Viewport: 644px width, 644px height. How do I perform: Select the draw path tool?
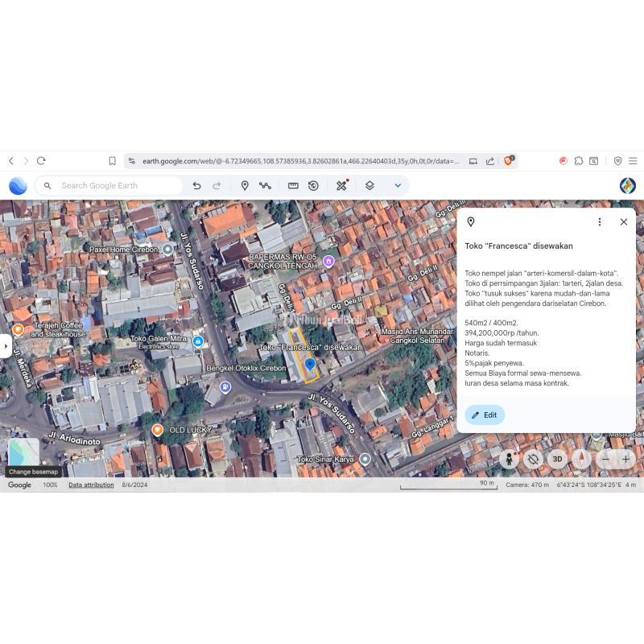pyautogui.click(x=265, y=186)
